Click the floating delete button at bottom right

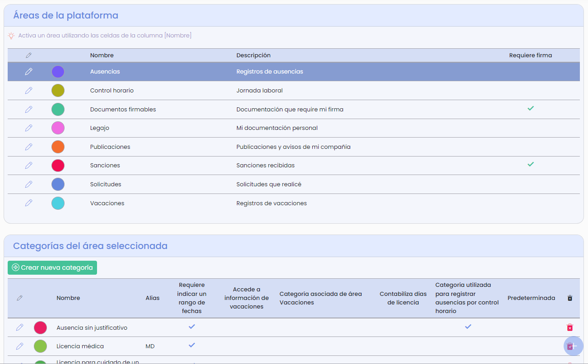(573, 346)
